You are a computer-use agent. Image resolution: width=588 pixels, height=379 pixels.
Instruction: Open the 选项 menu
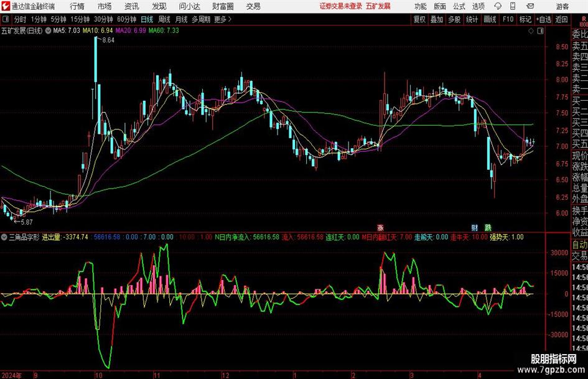click(478, 6)
